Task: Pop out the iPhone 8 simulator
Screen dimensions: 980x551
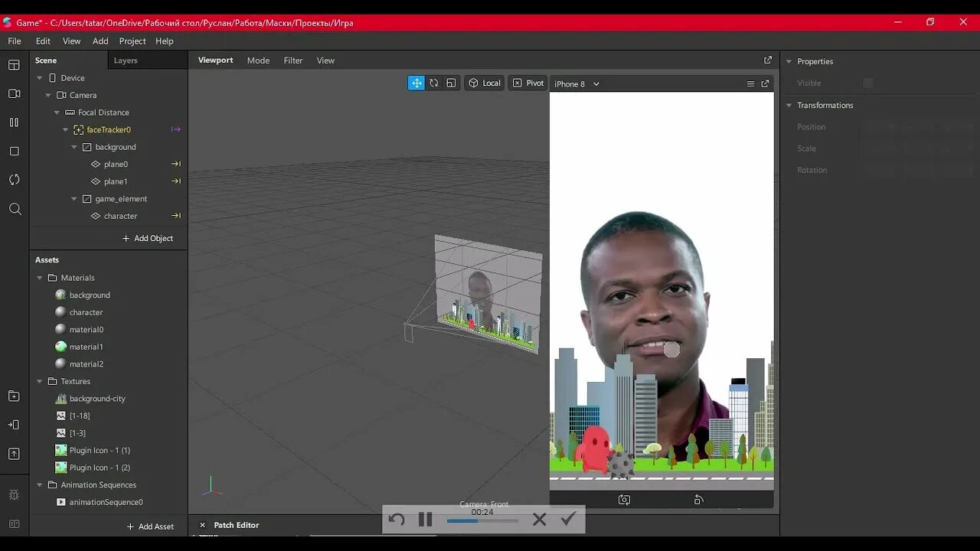Action: [x=765, y=83]
